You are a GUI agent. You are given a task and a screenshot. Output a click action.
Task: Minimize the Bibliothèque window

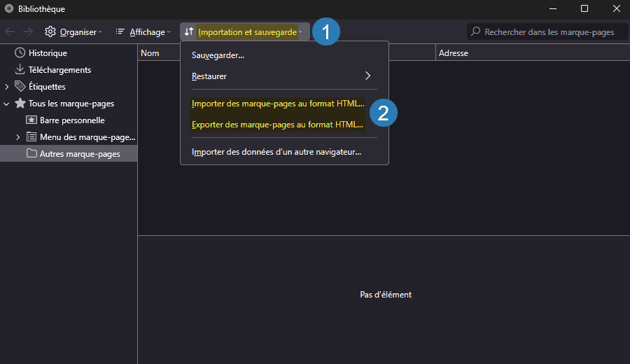pos(553,8)
